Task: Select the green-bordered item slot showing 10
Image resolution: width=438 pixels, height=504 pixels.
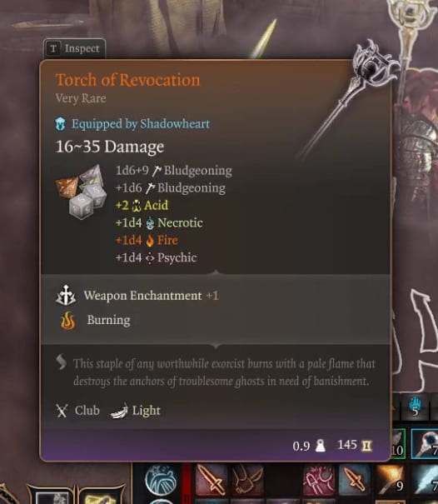Action: pos(399,443)
